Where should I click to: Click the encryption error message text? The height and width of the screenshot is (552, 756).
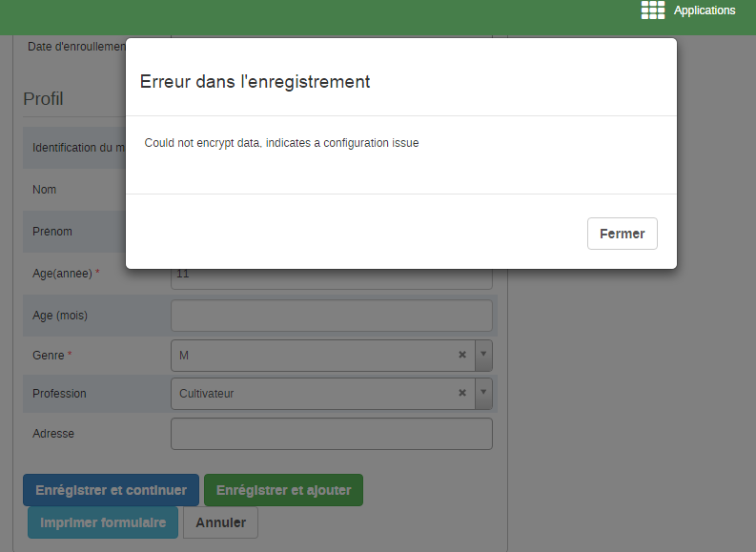[x=281, y=143]
